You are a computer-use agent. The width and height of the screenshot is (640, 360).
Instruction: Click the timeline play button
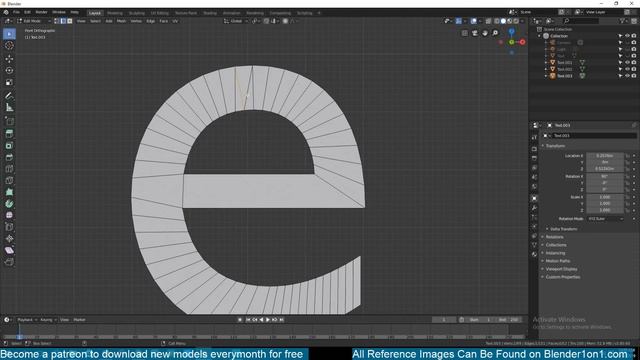pos(268,320)
